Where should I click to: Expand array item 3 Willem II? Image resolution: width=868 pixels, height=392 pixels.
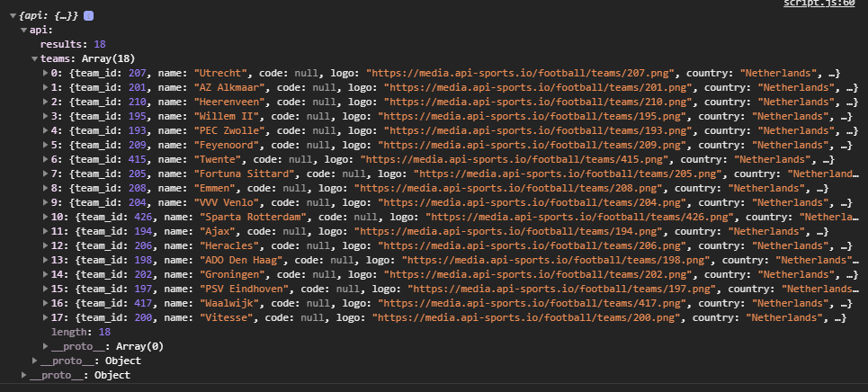coord(46,116)
